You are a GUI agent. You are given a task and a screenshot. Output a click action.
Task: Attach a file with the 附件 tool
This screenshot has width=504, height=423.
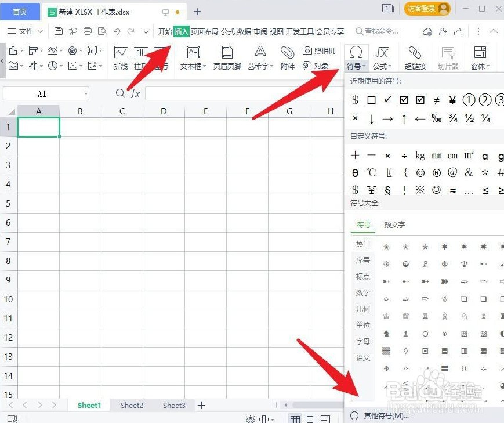coord(288,56)
